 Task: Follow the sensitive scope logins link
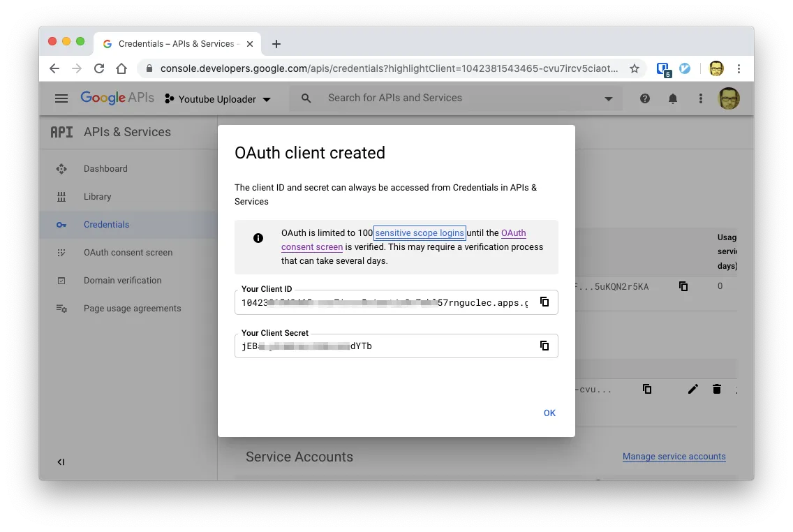pyautogui.click(x=420, y=233)
